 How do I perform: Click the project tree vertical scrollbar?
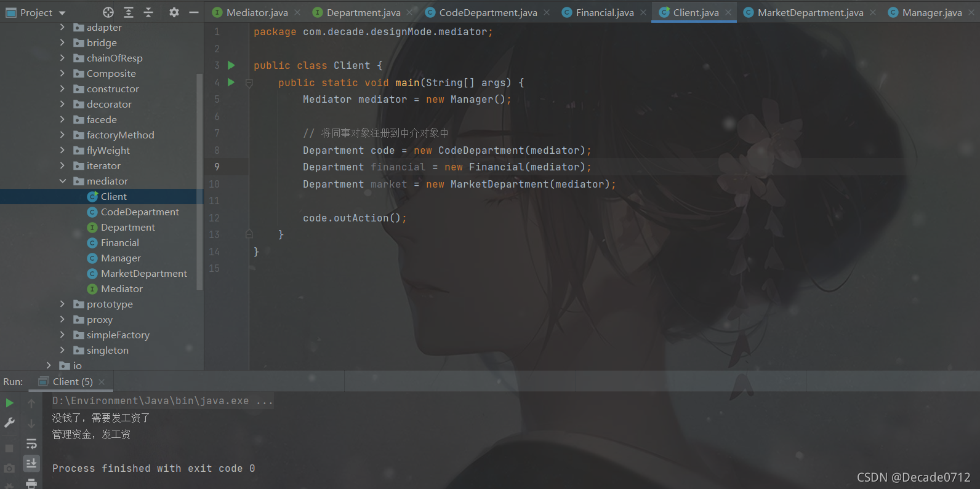tap(199, 181)
